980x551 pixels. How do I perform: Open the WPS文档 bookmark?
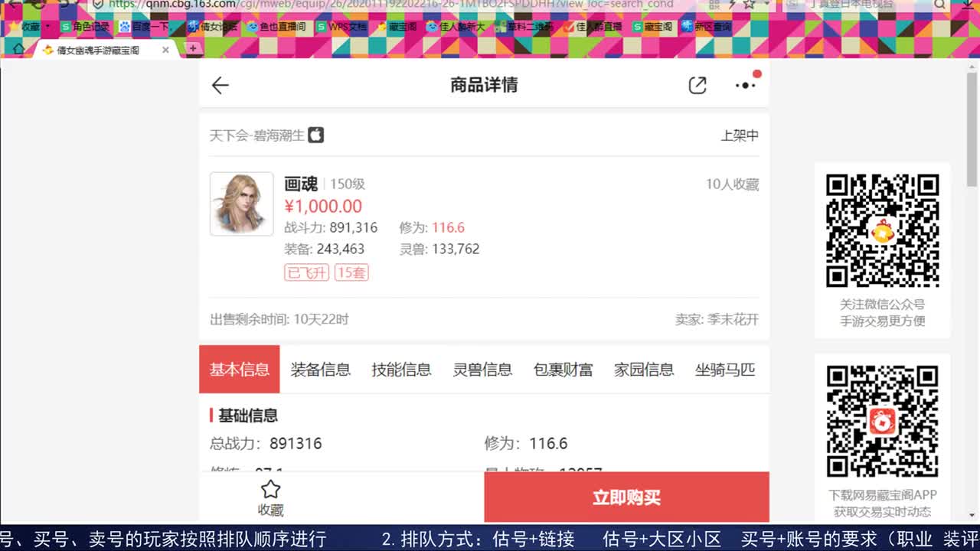(342, 26)
